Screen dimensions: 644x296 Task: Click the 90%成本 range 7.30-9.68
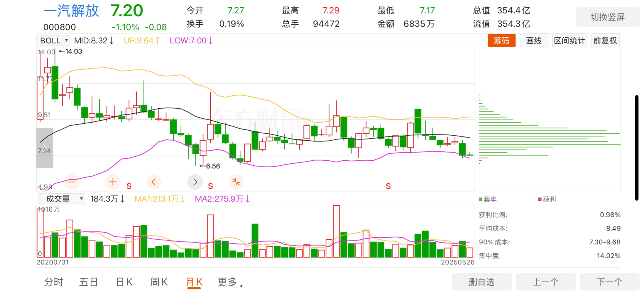pos(605,242)
